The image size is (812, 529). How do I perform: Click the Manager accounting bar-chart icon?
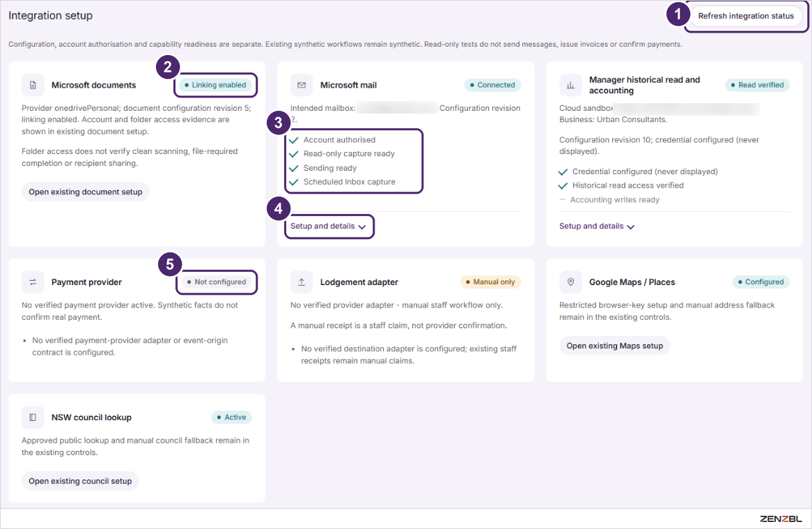[x=570, y=85]
